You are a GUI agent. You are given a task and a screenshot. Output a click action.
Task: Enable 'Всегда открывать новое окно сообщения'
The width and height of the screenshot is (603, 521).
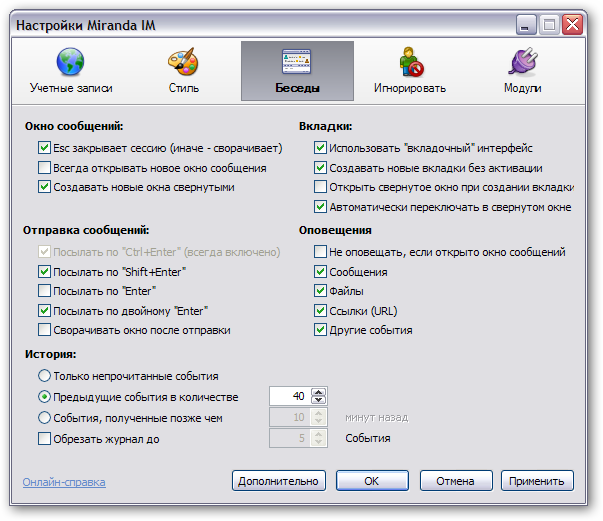point(44,167)
